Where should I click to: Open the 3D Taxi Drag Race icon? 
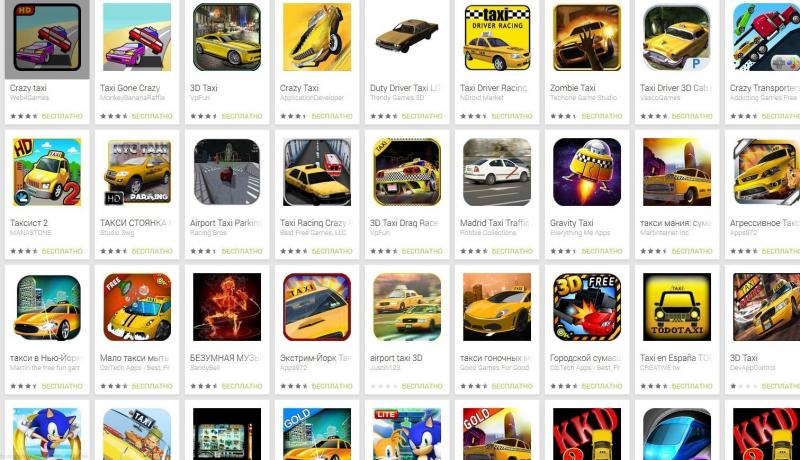[407, 172]
